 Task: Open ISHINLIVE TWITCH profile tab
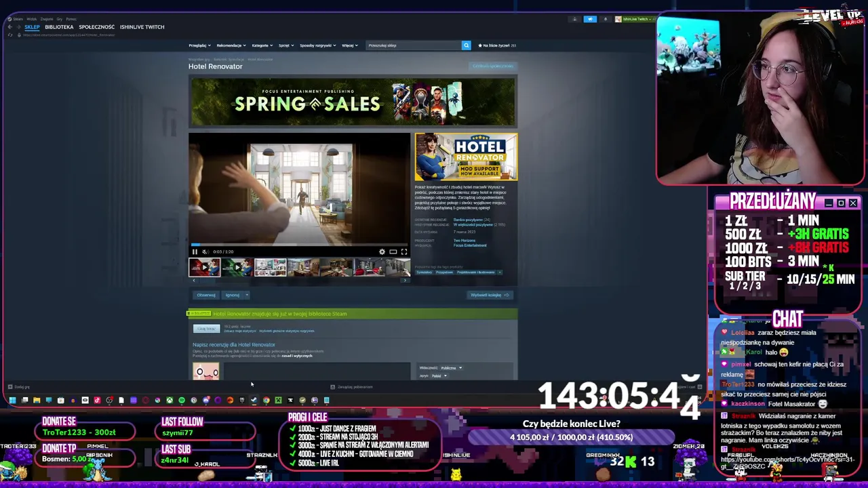(142, 27)
